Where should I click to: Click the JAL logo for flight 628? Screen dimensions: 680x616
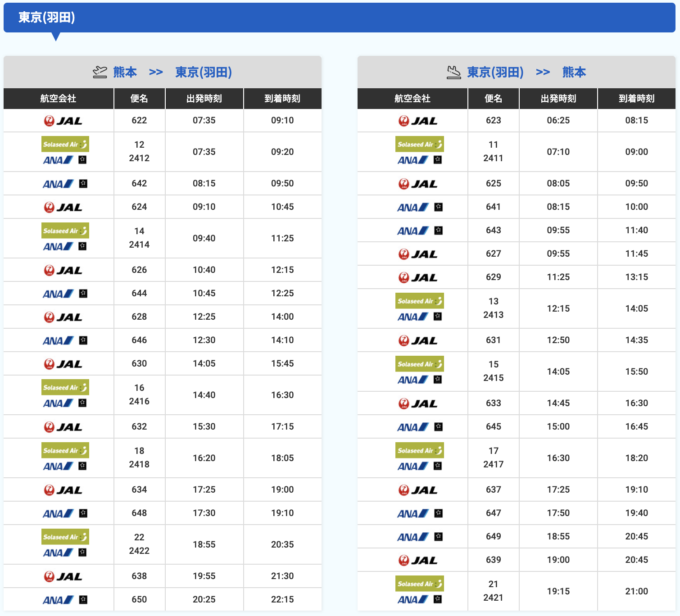point(63,317)
